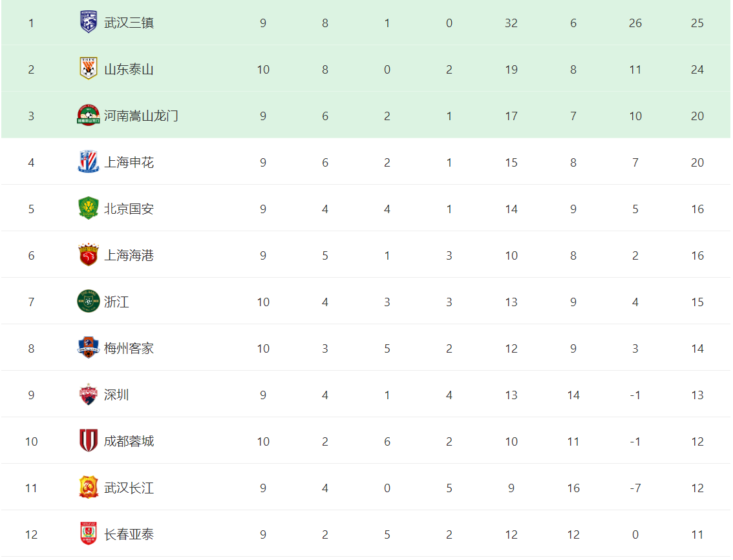The height and width of the screenshot is (560, 733).
Task: Open the Changchun Yatai (长春亚泰) badge
Action: 88,534
